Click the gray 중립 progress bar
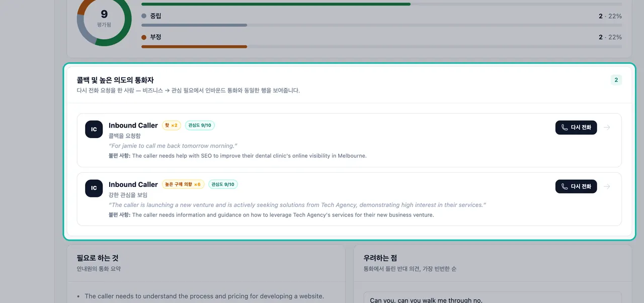The image size is (644, 303). tap(382, 25)
